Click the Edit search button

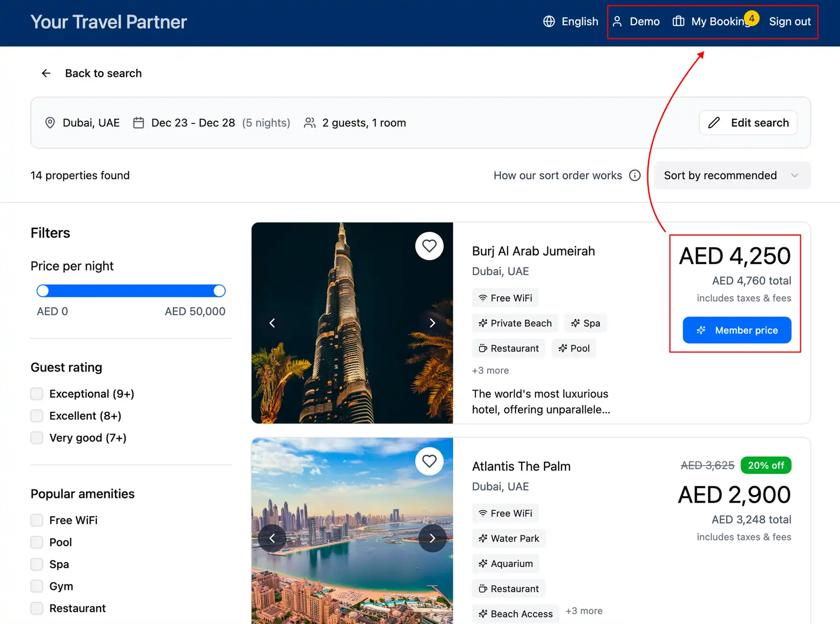[748, 123]
